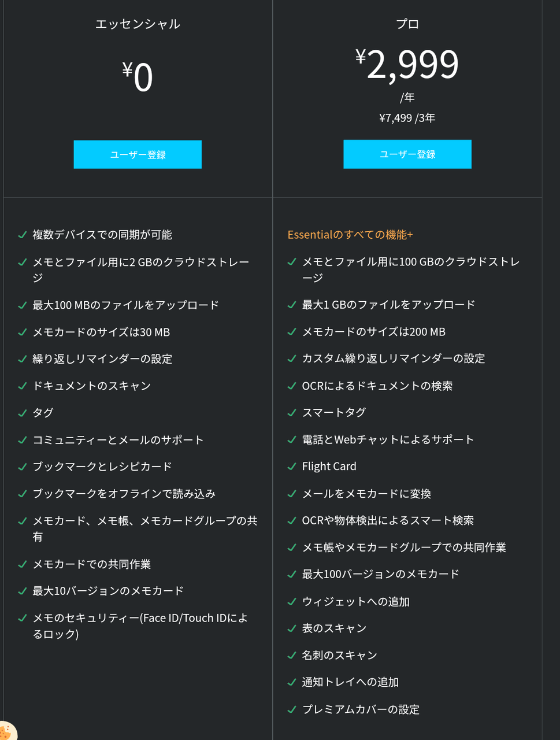Click the checkmark beside 複数デバイスでの同期が可能

(23, 235)
